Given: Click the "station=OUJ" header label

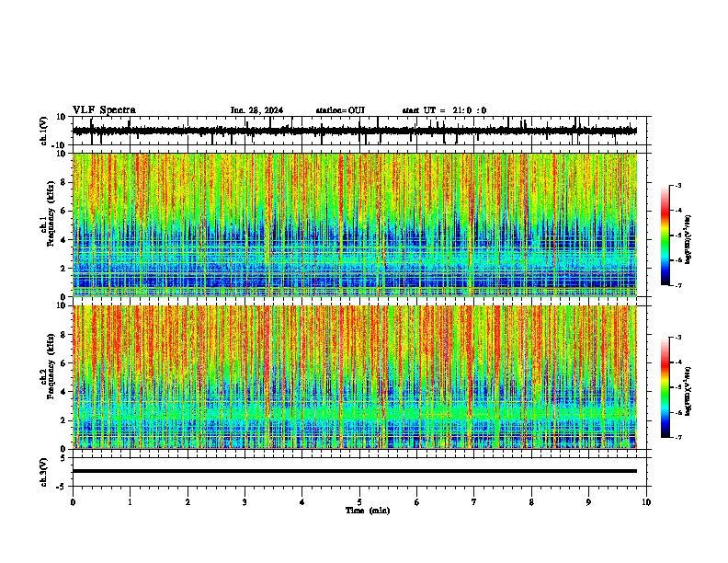Looking at the screenshot, I should 340,110.
